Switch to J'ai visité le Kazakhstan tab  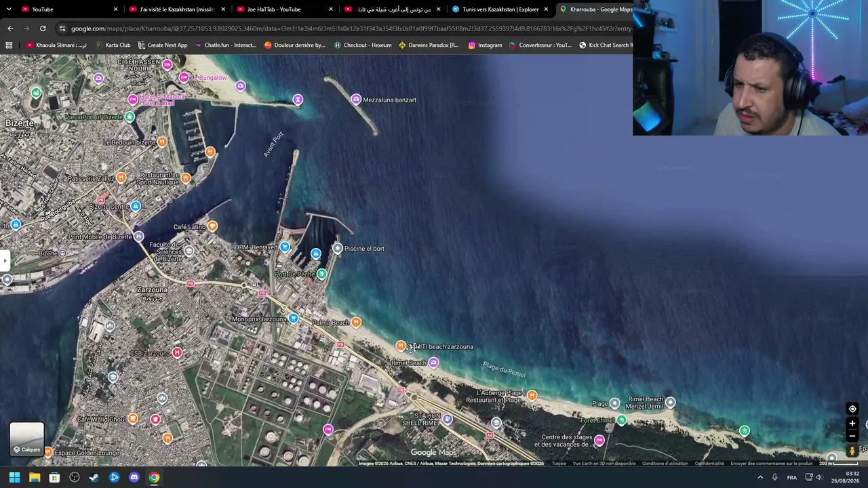tap(176, 9)
